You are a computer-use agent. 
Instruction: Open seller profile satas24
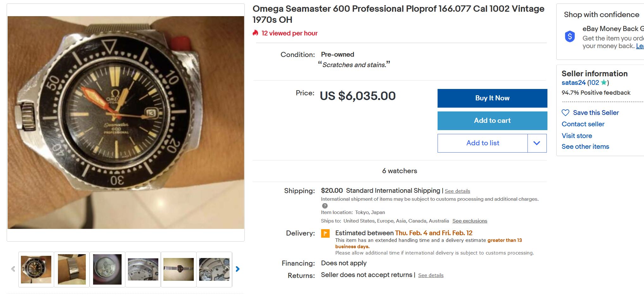pos(573,83)
